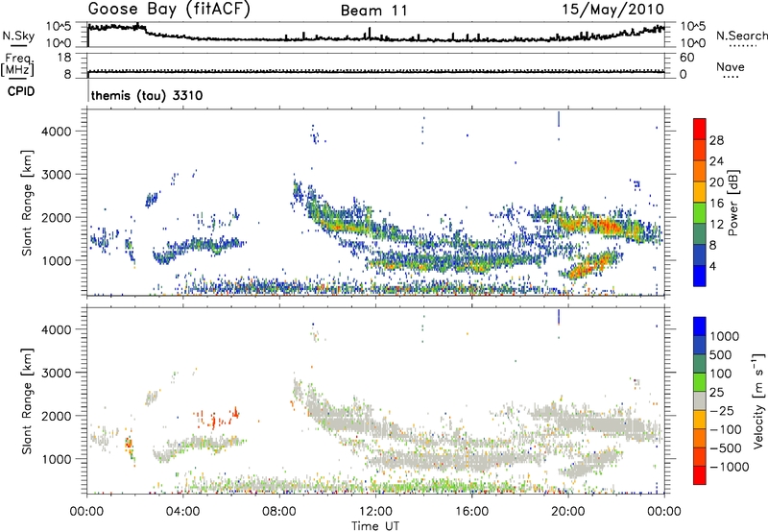Click the 'N.Sky' label
Screen dimensions: 768x532
[x=18, y=36]
